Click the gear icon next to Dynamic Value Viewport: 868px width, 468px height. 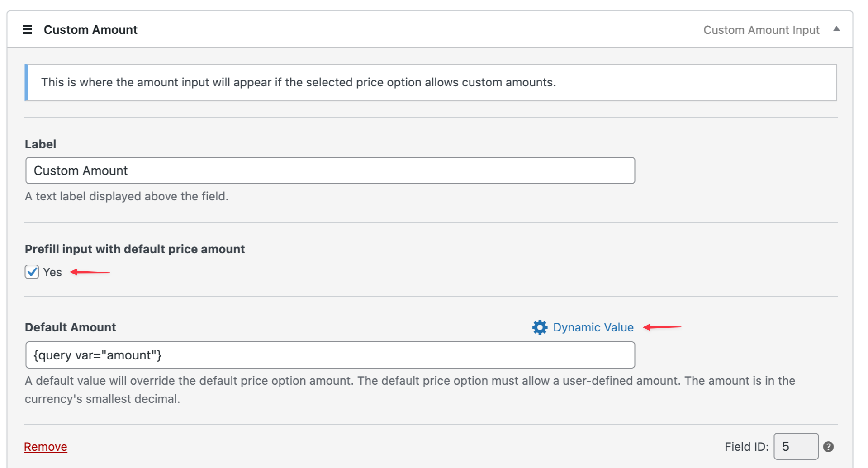click(540, 327)
